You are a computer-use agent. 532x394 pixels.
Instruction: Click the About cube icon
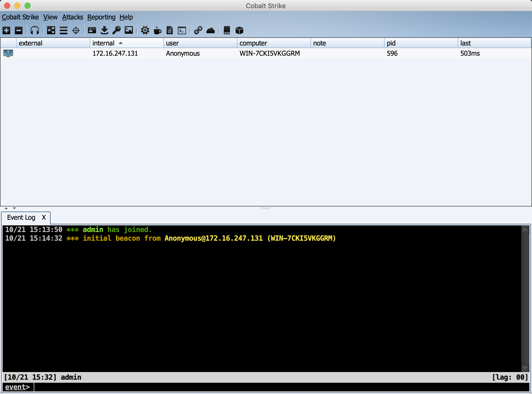[x=239, y=30]
